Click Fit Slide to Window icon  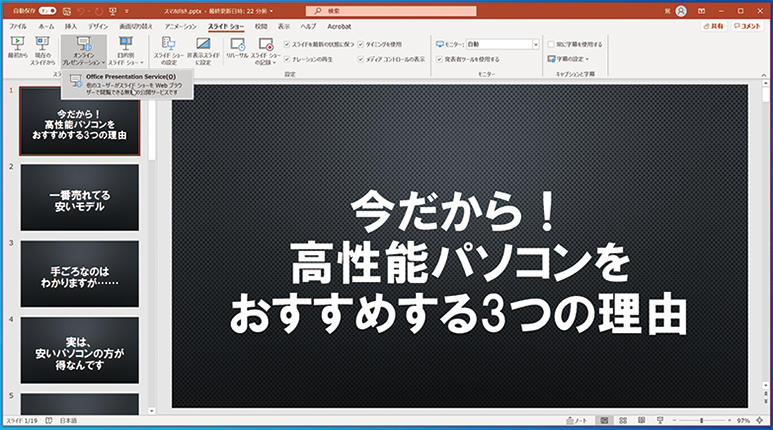tap(760, 421)
